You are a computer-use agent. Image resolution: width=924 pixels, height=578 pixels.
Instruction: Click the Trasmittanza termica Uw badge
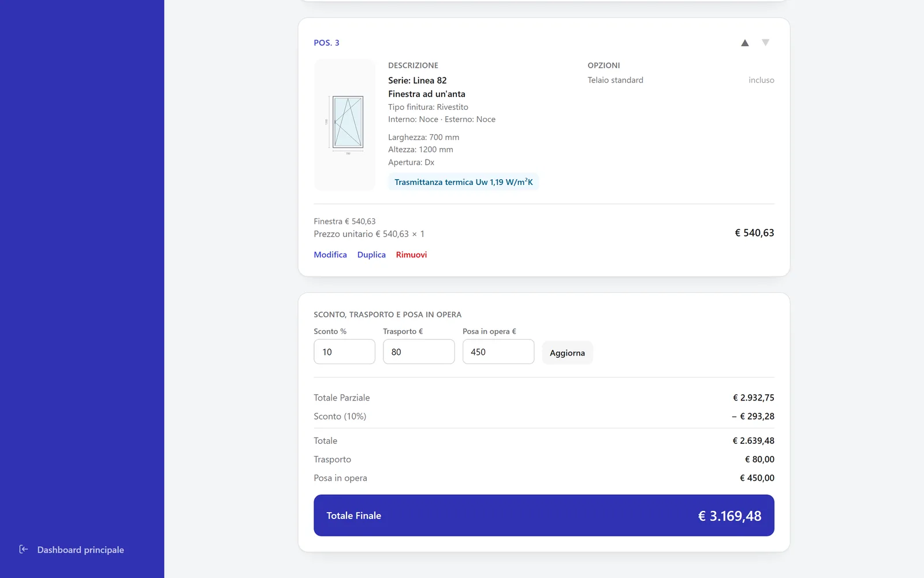tap(463, 182)
